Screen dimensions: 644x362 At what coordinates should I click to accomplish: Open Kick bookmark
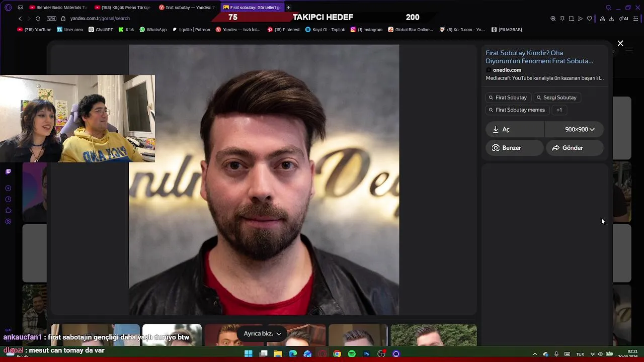coord(126,30)
